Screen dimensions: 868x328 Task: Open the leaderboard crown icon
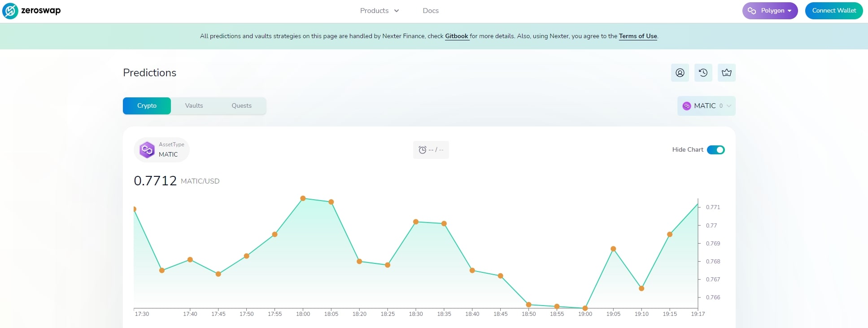[x=727, y=73]
